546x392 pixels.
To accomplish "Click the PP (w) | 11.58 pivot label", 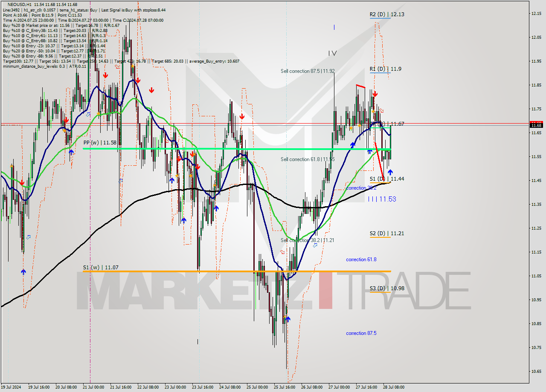I will click(x=100, y=143).
